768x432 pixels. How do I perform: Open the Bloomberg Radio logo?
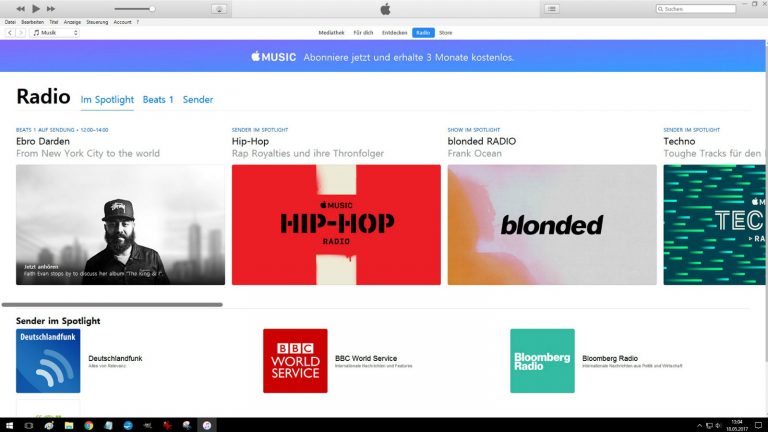tap(542, 360)
